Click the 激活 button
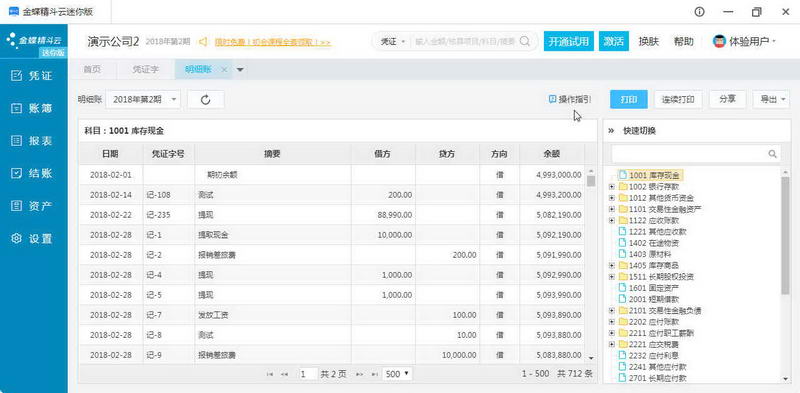The width and height of the screenshot is (800, 393). tap(614, 42)
